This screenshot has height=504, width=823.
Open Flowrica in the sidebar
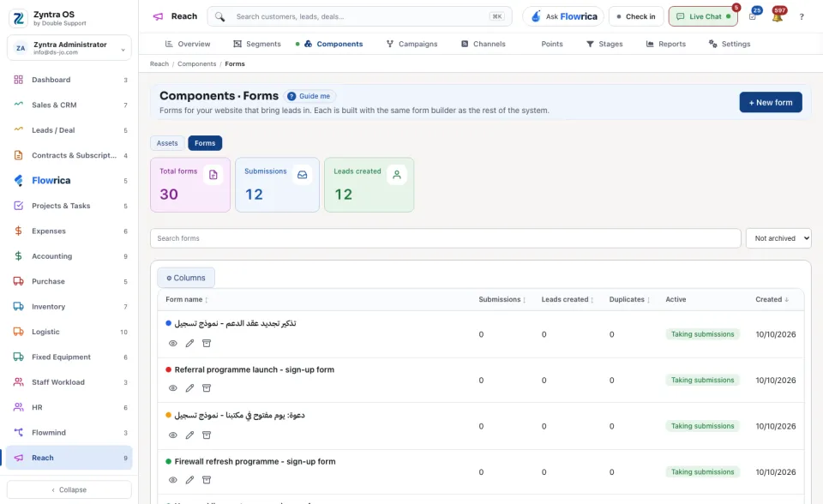69,181
